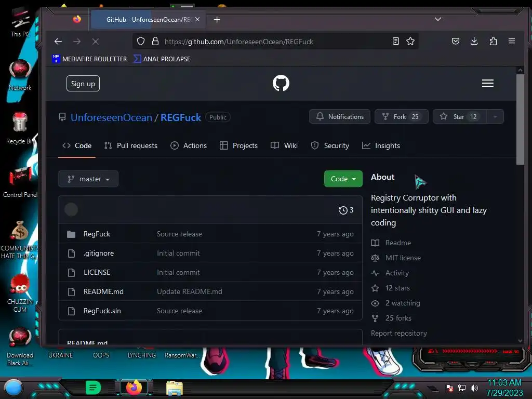
Task: Go back with the browser back arrow
Action: 58,42
